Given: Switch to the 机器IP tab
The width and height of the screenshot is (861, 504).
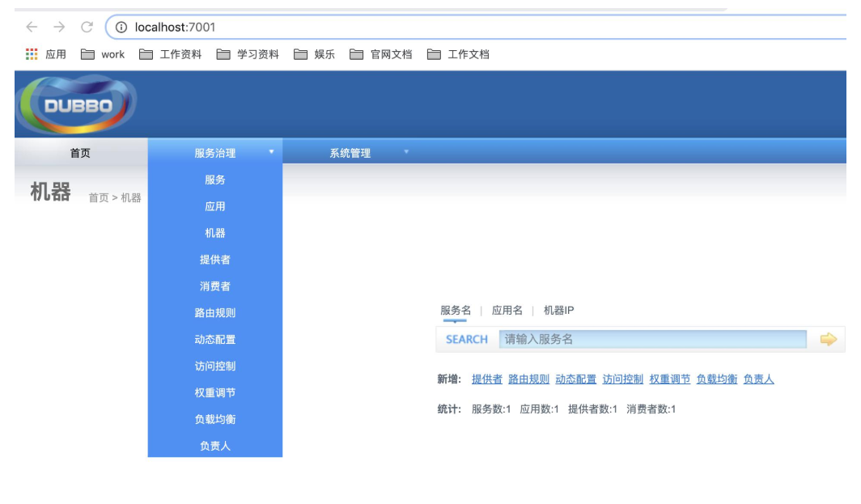Looking at the screenshot, I should point(558,310).
